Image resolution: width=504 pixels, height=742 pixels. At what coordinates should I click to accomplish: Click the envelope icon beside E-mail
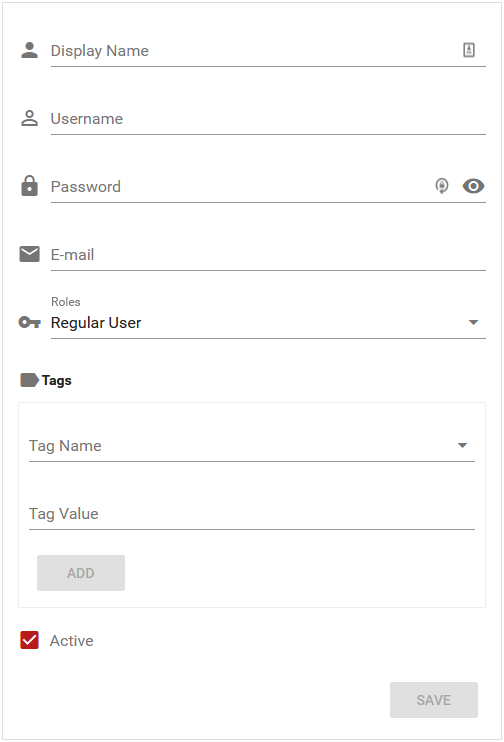click(29, 254)
